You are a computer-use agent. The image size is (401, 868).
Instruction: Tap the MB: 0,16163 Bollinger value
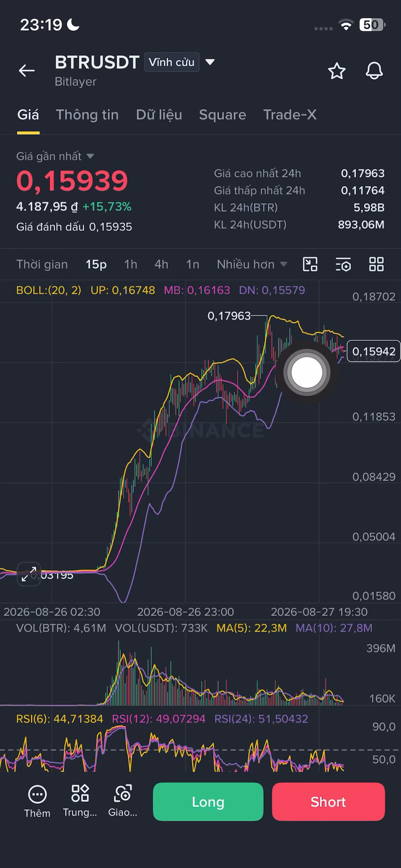(x=197, y=290)
